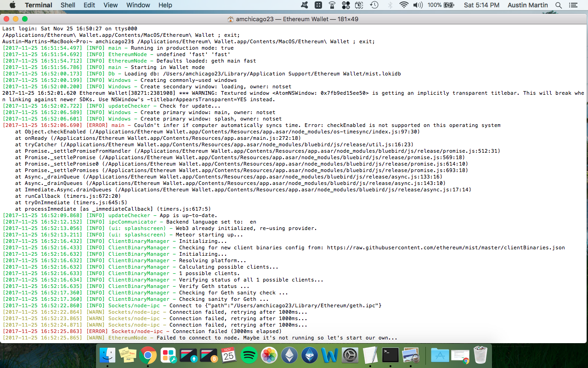The height and width of the screenshot is (368, 588).
Task: Open the colorful squares wrench app in Dock
Action: coord(168,355)
